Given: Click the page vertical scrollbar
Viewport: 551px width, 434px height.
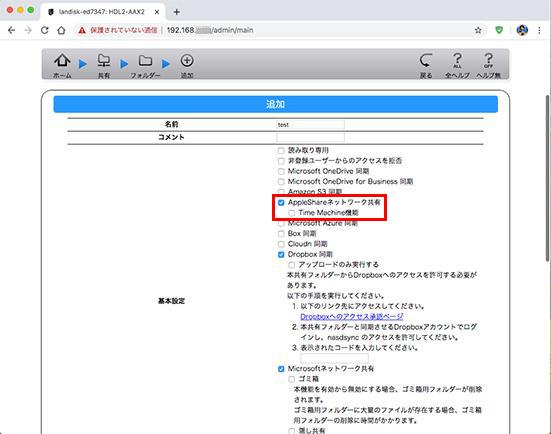Looking at the screenshot, I should (x=547, y=178).
